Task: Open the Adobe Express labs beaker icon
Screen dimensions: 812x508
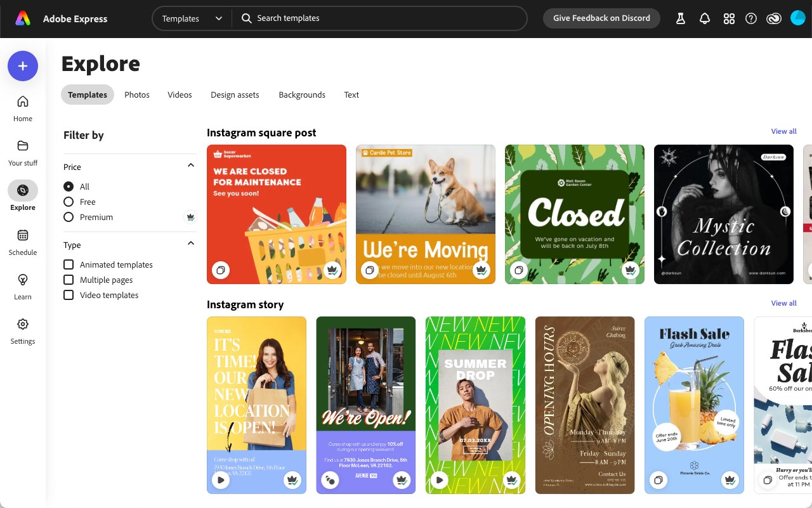Action: (x=680, y=18)
